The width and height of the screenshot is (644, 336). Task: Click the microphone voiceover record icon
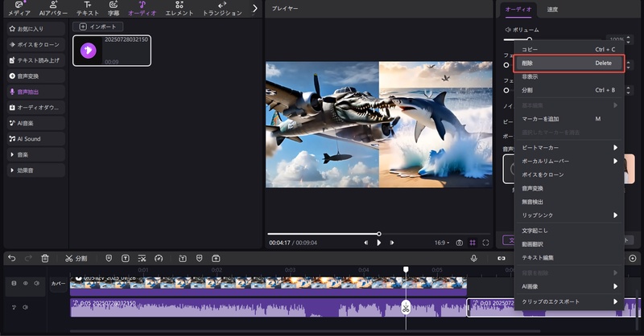pyautogui.click(x=473, y=258)
